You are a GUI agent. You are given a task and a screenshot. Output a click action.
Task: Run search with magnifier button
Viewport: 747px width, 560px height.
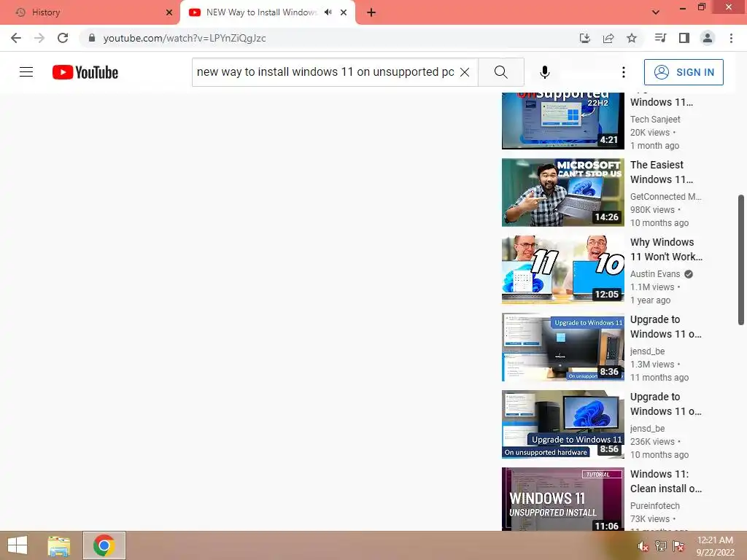click(501, 72)
